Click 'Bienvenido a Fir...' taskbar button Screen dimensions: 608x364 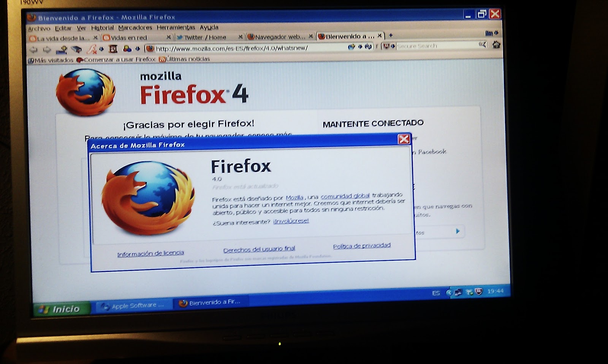[211, 302]
